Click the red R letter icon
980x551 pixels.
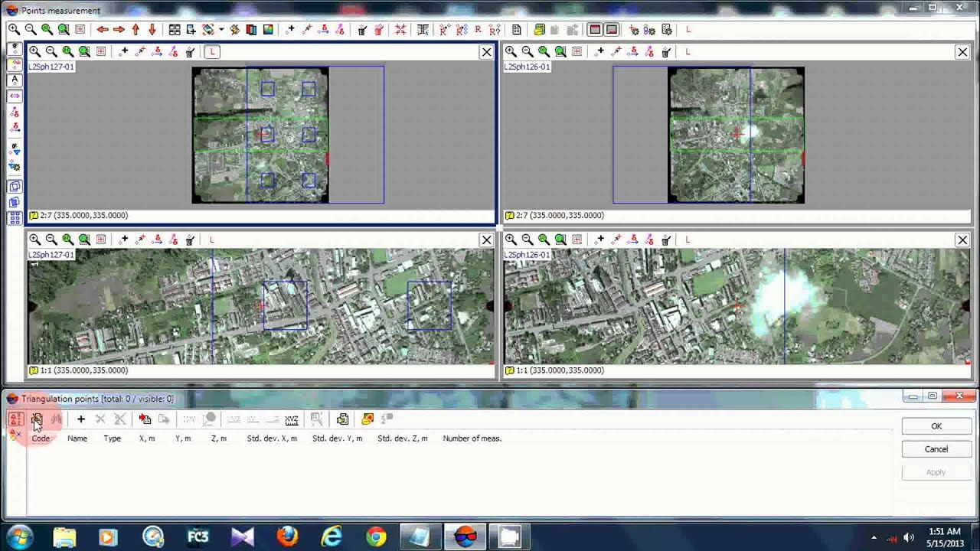(478, 29)
